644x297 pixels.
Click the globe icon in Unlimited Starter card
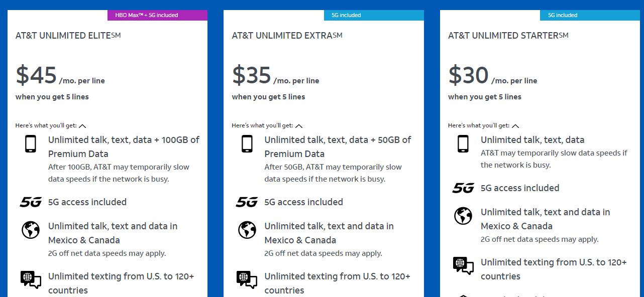tap(463, 216)
